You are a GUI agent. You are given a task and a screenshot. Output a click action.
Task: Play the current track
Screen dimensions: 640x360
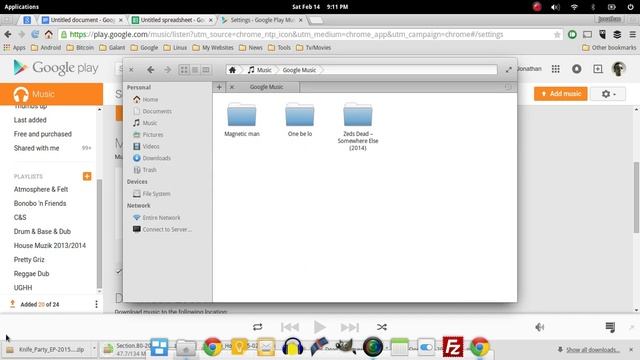pyautogui.click(x=320, y=327)
